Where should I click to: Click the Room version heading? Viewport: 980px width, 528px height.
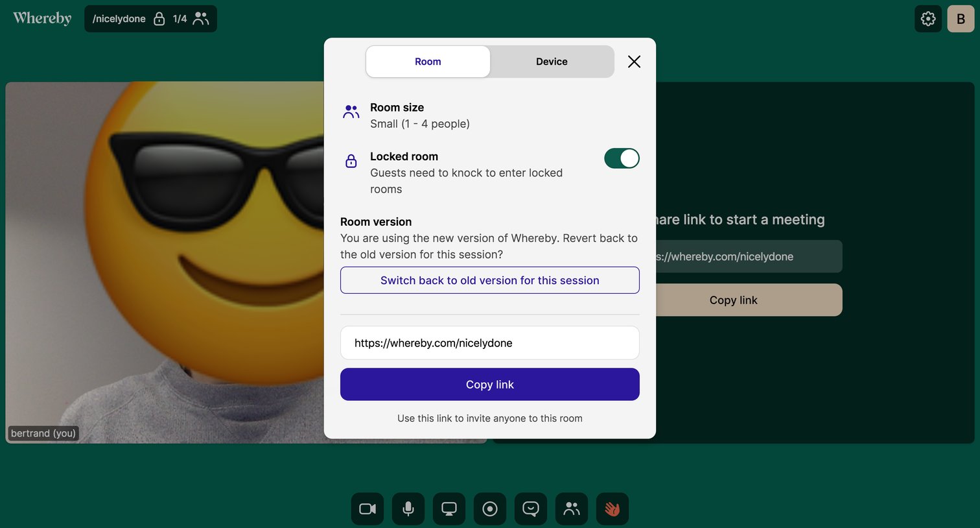pos(376,222)
